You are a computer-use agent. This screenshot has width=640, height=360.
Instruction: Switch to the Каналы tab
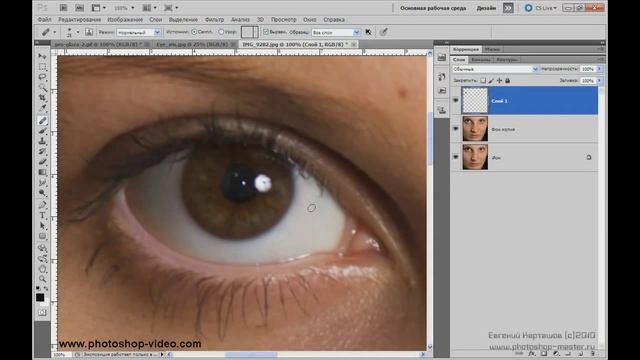[x=480, y=60]
